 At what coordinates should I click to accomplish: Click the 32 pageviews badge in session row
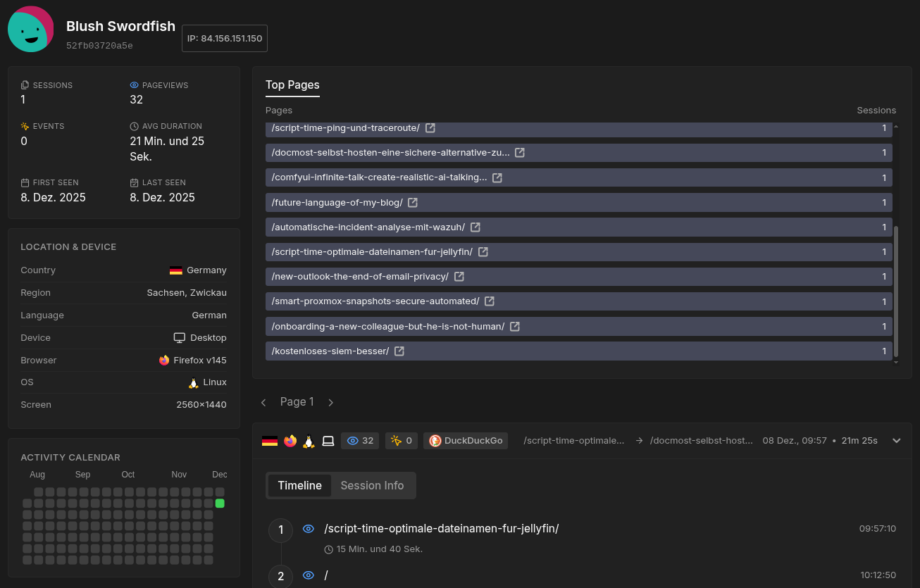(360, 441)
